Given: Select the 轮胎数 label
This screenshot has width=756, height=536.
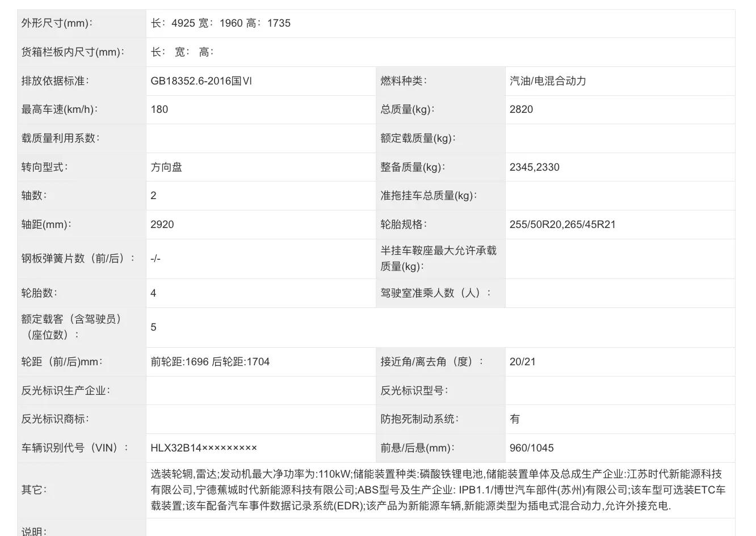Looking at the screenshot, I should [40, 293].
